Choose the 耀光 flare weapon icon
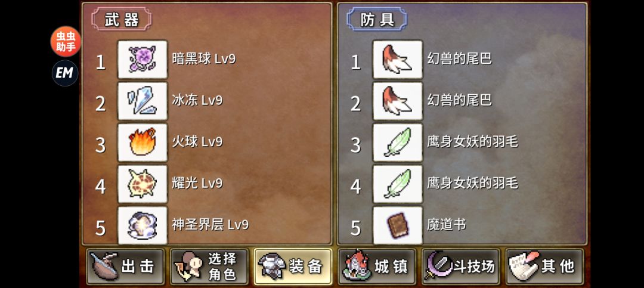The width and height of the screenshot is (644, 288). tap(143, 184)
